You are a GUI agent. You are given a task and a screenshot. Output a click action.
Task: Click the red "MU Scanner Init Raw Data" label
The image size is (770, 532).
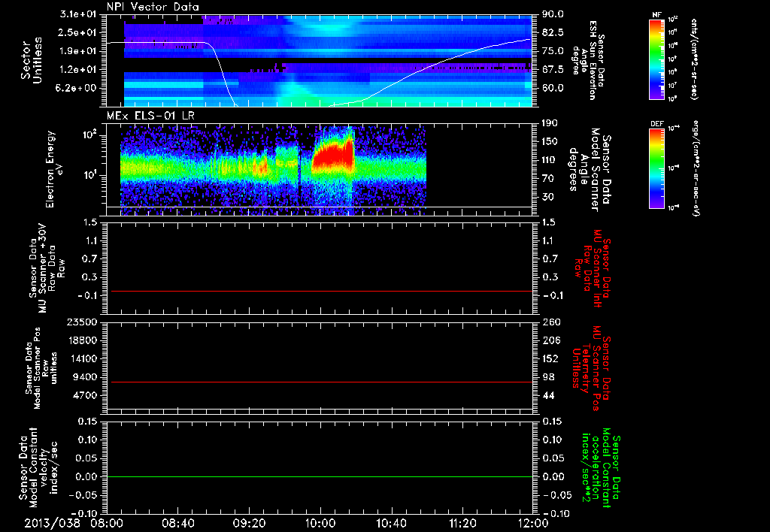593,268
